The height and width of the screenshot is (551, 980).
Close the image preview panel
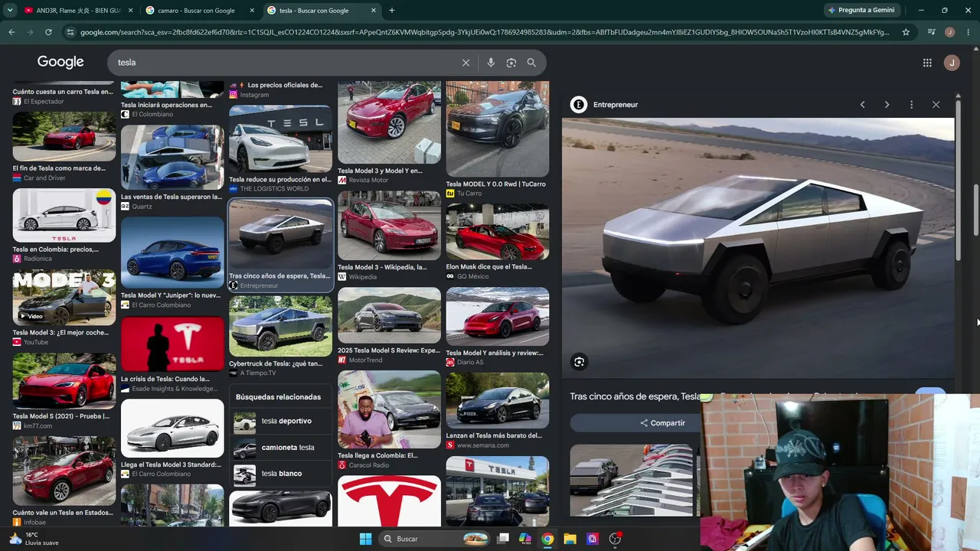coord(936,105)
